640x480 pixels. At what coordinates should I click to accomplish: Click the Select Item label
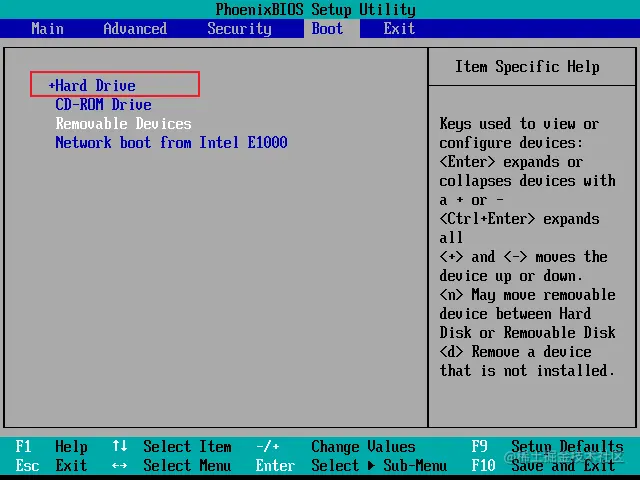tap(187, 447)
